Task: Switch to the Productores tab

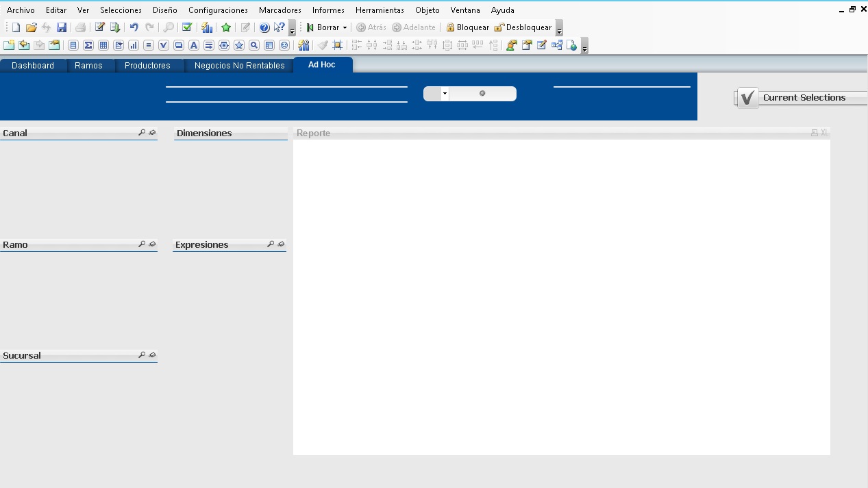Action: [147, 66]
